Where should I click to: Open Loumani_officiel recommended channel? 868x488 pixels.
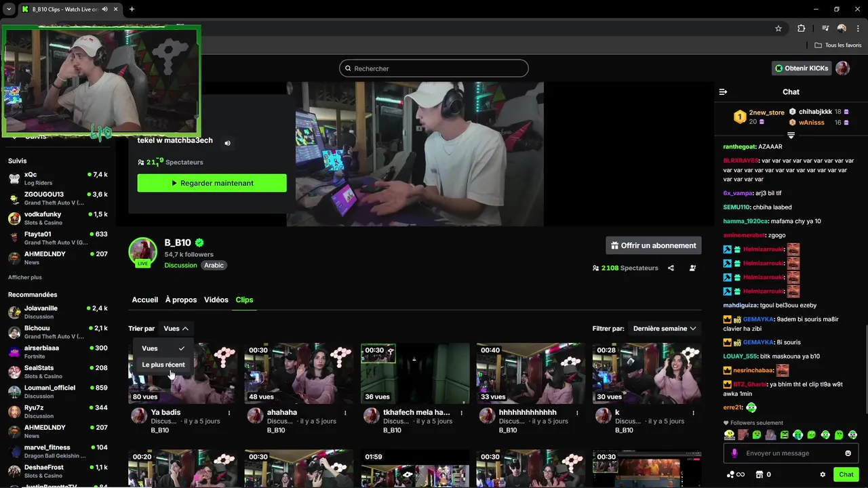coord(58,392)
